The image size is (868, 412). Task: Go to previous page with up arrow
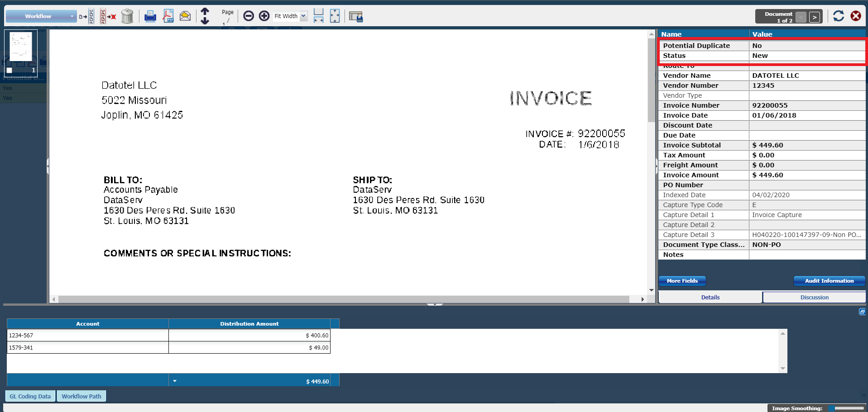[x=205, y=11]
